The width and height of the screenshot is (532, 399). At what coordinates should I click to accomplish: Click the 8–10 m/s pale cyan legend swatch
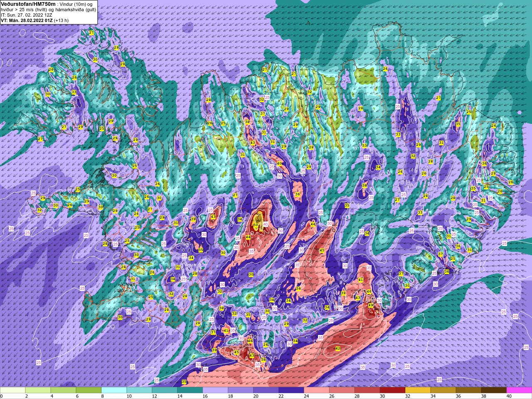point(114,390)
